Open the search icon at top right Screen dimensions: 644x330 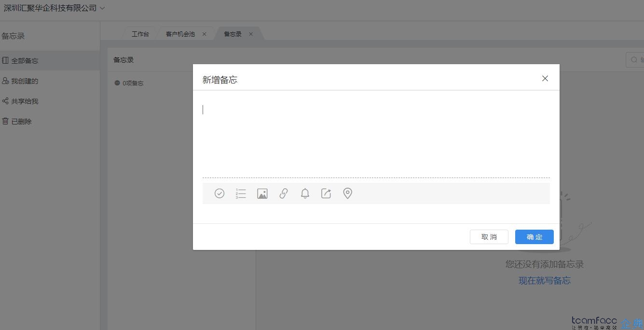coord(634,59)
